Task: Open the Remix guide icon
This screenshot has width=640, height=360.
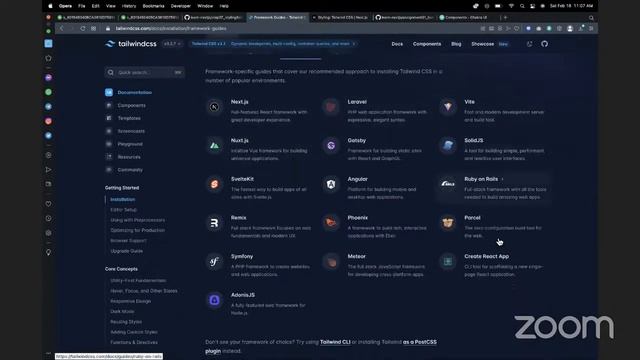Action: point(214,223)
